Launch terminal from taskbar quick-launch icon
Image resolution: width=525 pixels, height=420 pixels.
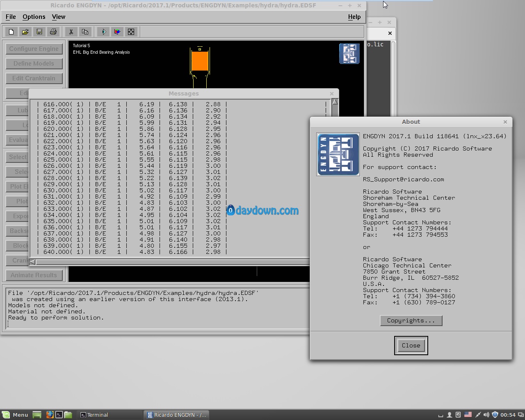point(59,415)
